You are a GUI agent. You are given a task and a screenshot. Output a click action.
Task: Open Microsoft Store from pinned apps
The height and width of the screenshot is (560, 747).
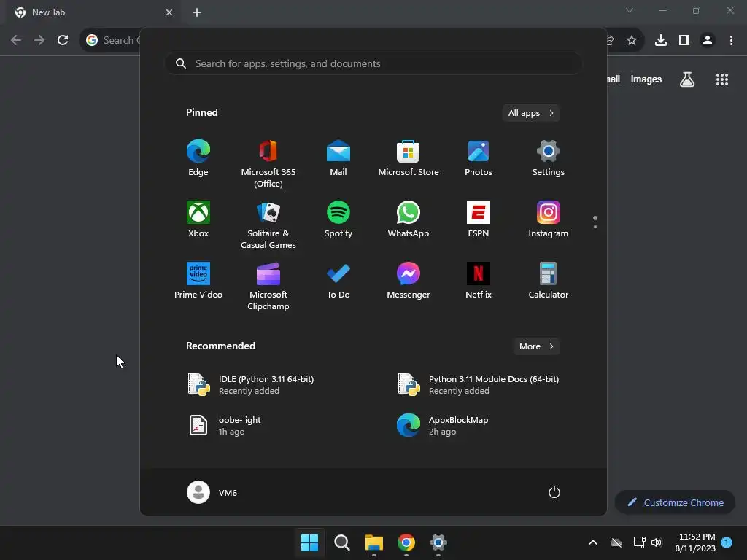[x=409, y=158]
